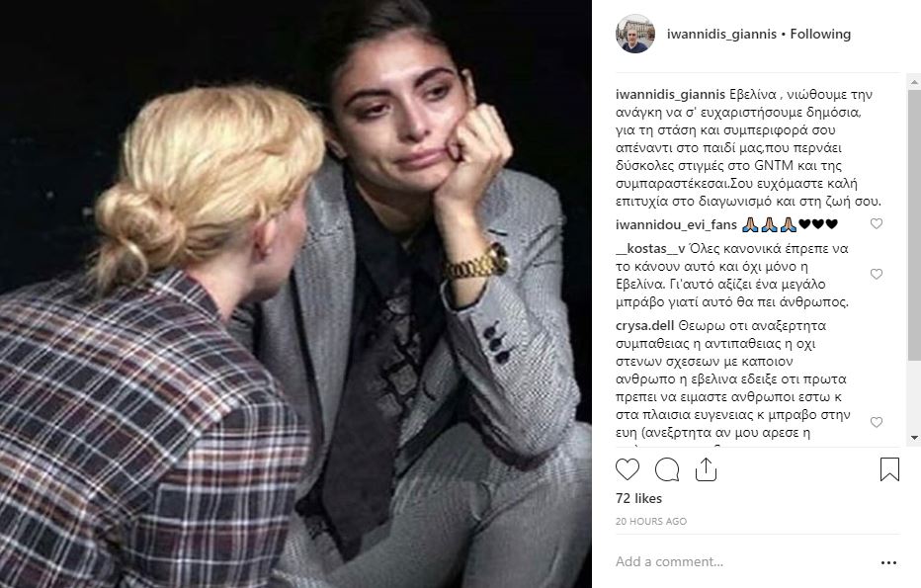Save the post with bookmark icon
This screenshot has width=921, height=588.
tap(889, 469)
